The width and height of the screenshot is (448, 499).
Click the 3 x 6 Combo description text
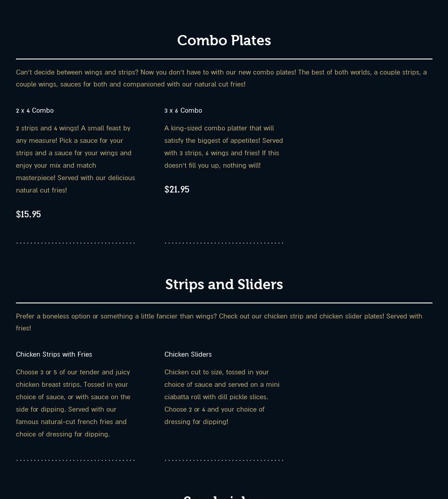(x=223, y=146)
